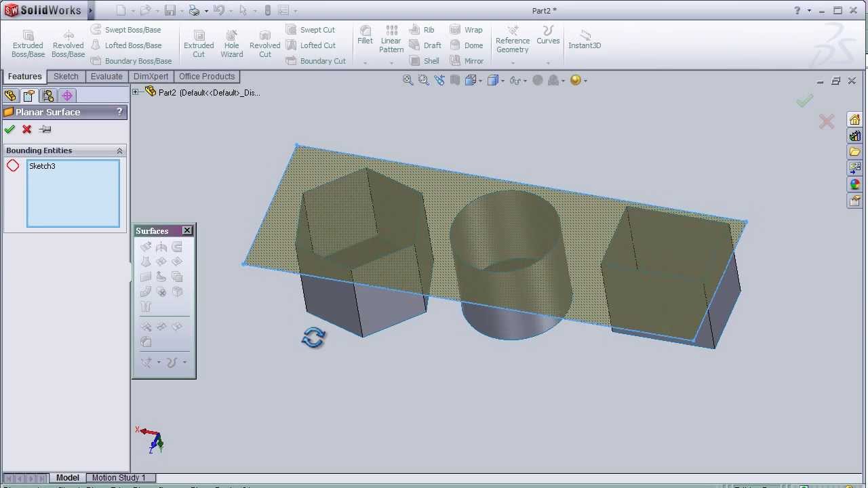Click Zoom to Fit in view toolbar
This screenshot has width=868, height=488.
click(x=408, y=80)
